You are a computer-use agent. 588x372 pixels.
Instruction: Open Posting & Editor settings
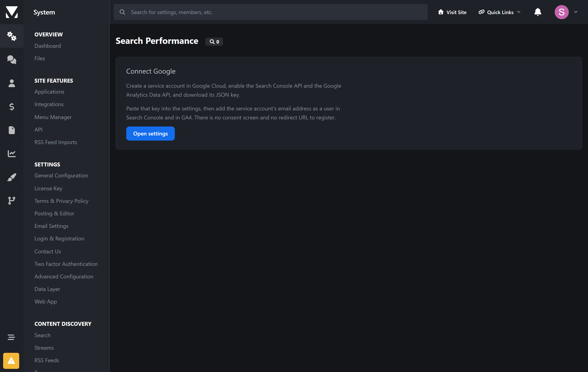pos(54,213)
